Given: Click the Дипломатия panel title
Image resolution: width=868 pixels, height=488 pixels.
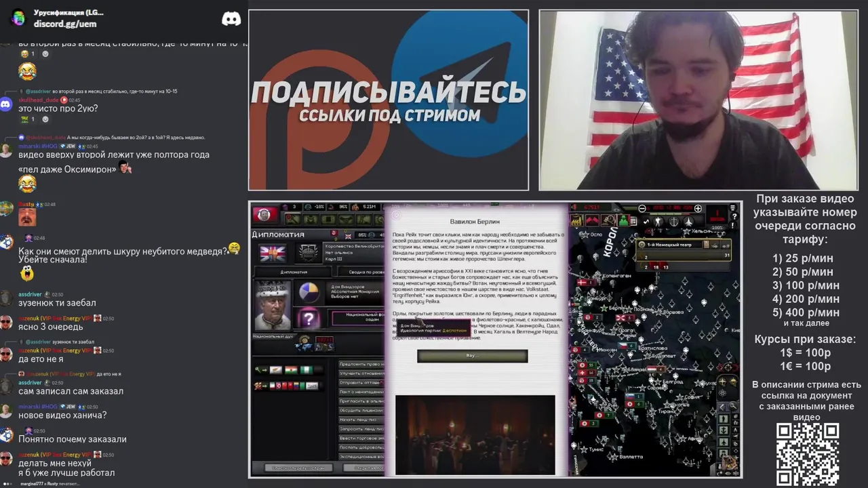Looking at the screenshot, I should [x=278, y=235].
